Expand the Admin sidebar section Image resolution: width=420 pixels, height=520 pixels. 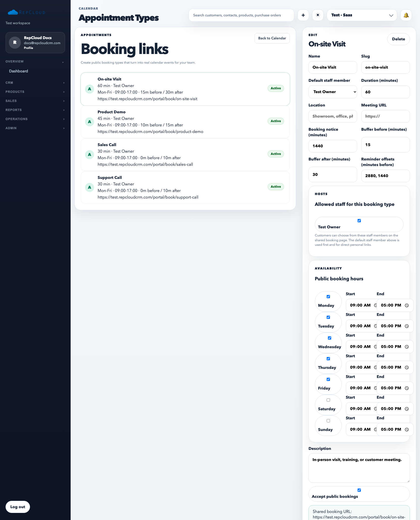point(35,128)
